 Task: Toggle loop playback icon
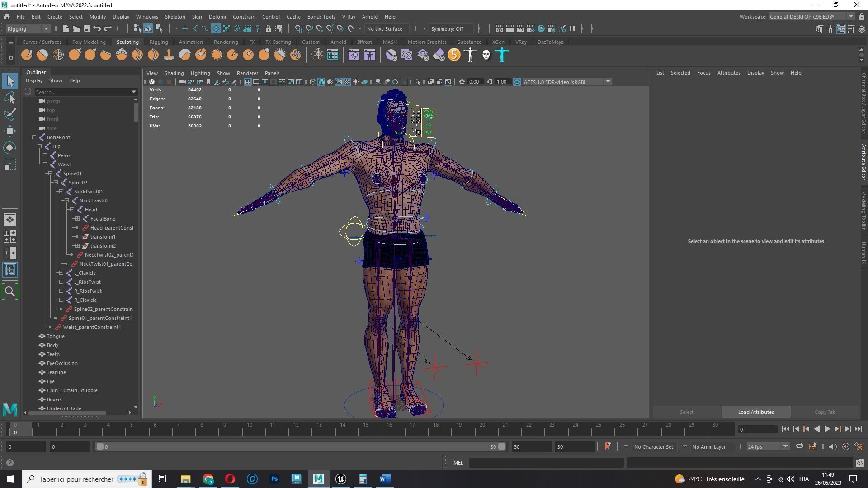(799, 447)
